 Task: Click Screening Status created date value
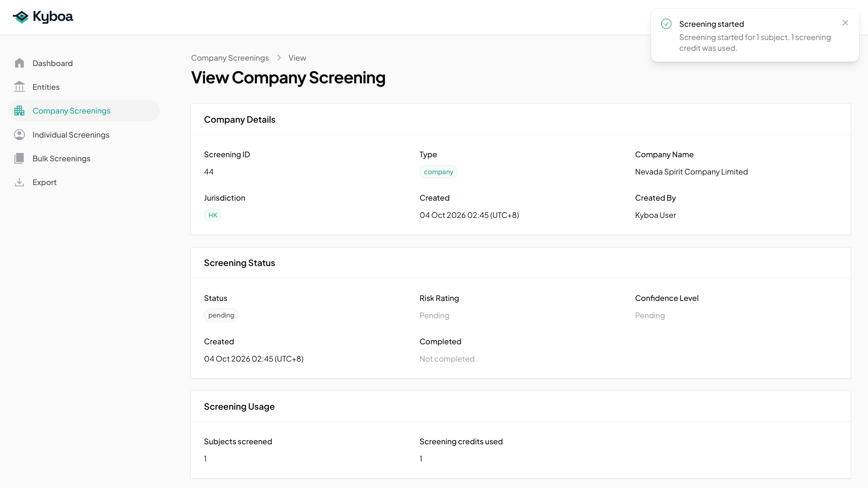pyautogui.click(x=254, y=359)
